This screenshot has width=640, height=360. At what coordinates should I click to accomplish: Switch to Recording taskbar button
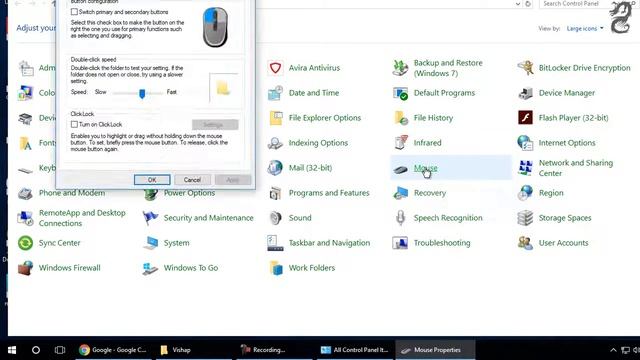[x=274, y=350]
